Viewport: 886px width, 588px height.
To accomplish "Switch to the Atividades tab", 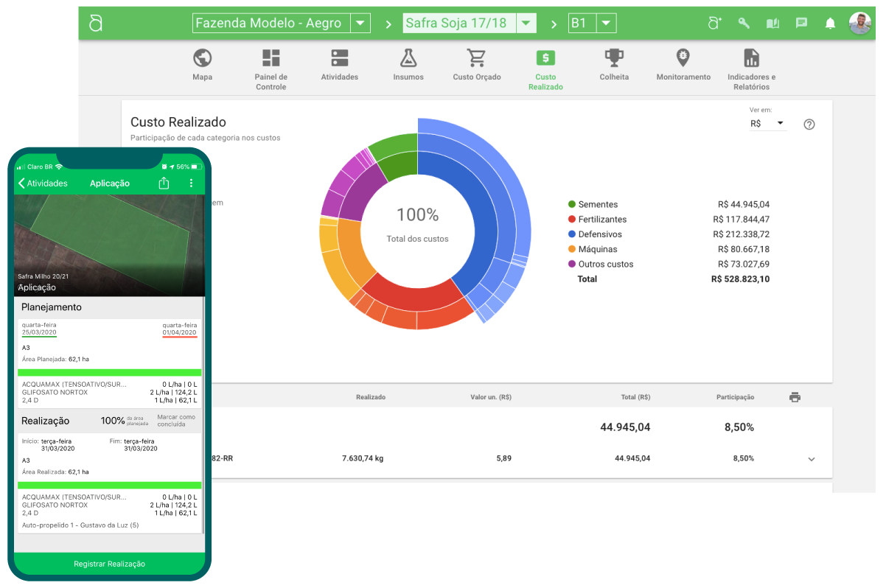I will [x=339, y=65].
